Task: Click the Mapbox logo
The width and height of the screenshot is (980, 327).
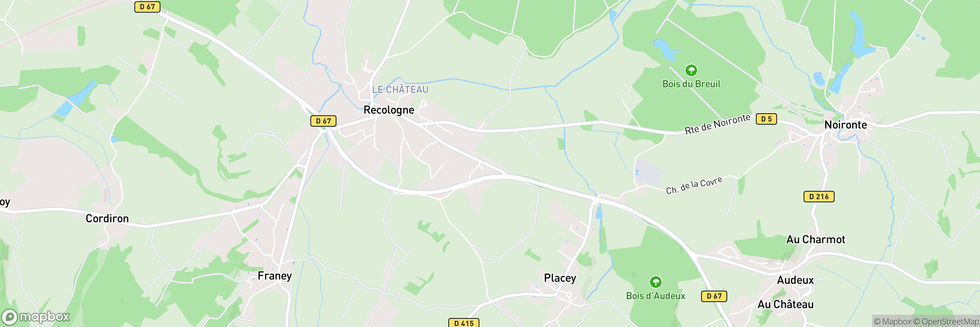Action: tap(36, 317)
